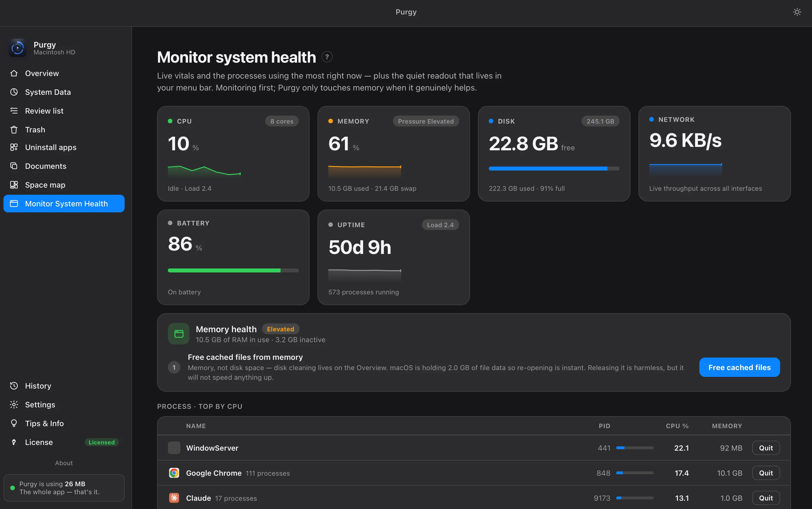
Task: Click the NAME column header
Action: (x=196, y=426)
